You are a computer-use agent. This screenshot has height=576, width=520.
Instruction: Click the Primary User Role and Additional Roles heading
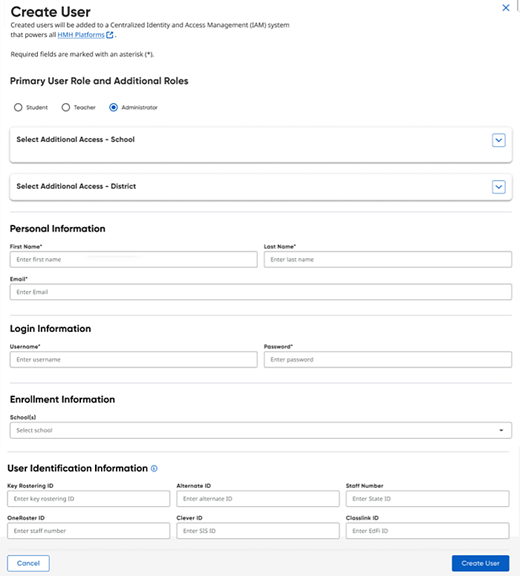coord(99,81)
